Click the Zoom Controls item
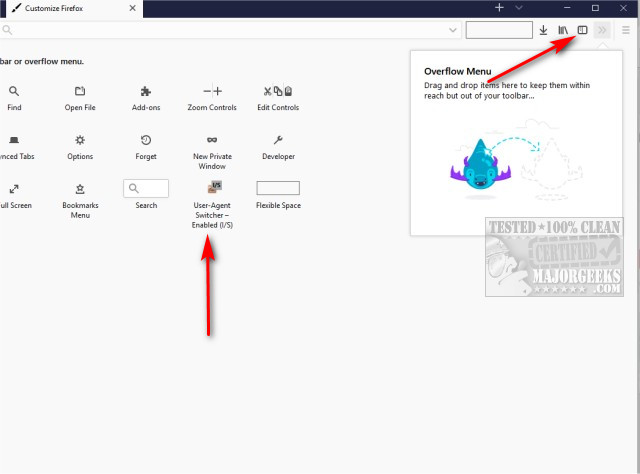This screenshot has height=474, width=640. (x=212, y=98)
